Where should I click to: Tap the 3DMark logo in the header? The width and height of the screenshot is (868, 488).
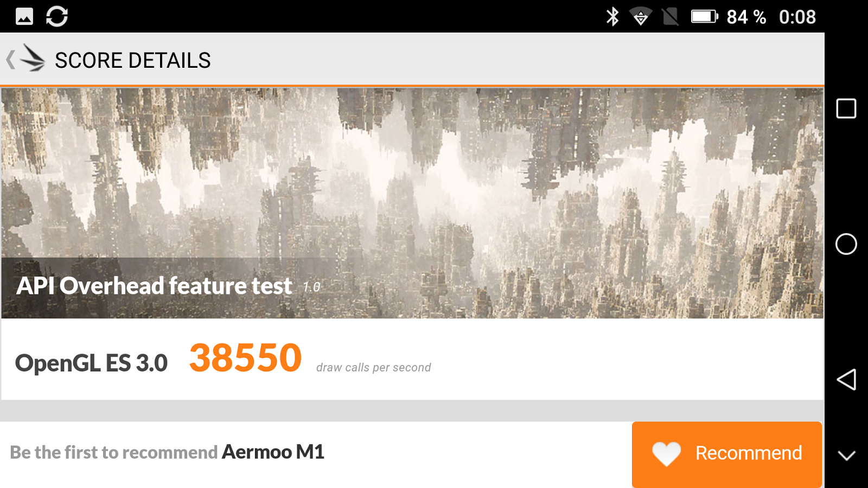(33, 58)
